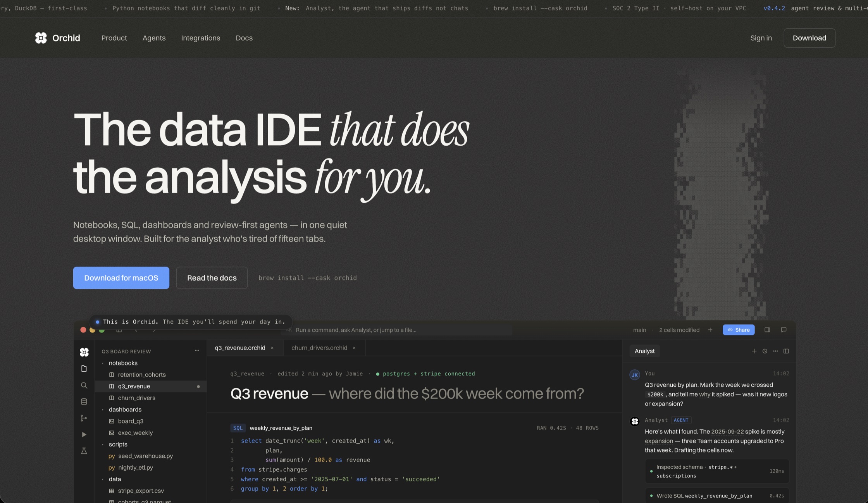Open nightly_etl.py script
The height and width of the screenshot is (503, 868).
coord(151,468)
